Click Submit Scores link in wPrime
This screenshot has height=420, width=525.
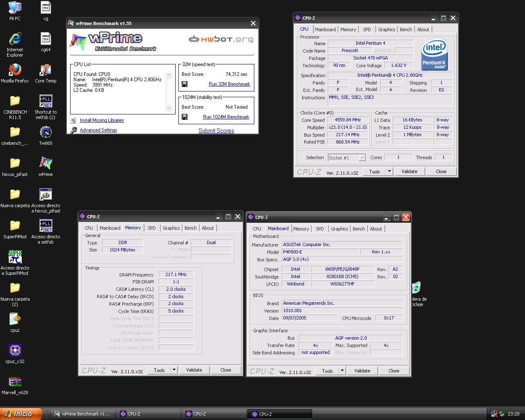(x=216, y=130)
